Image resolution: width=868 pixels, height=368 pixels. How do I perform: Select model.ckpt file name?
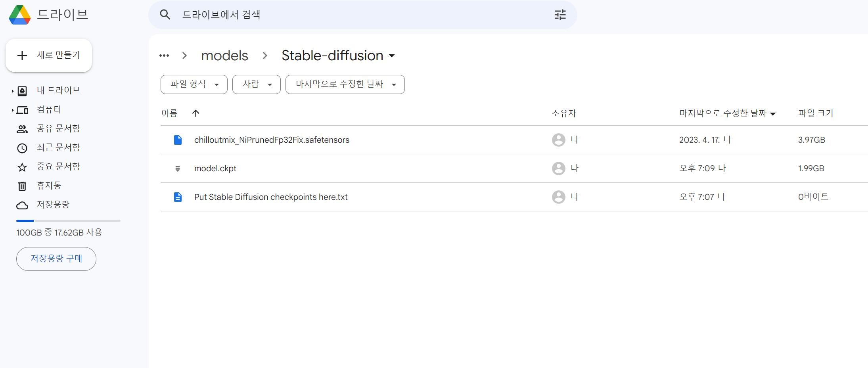215,169
